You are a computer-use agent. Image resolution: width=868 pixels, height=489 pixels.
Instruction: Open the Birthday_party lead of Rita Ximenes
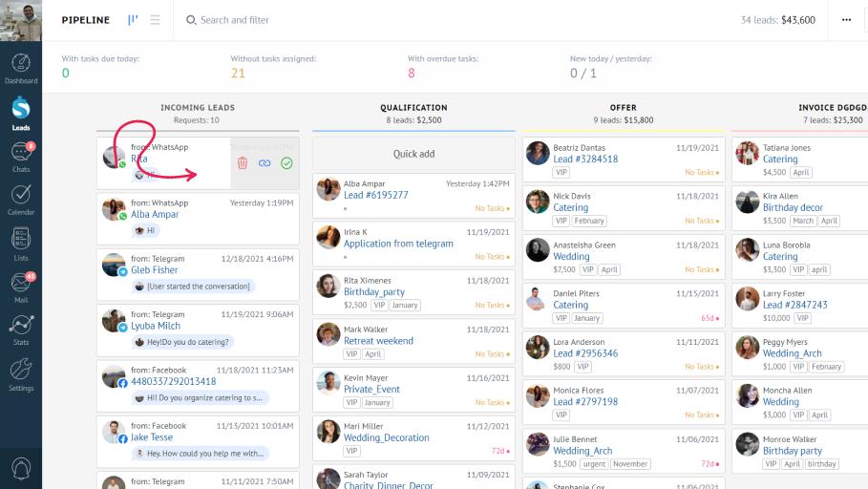(374, 292)
